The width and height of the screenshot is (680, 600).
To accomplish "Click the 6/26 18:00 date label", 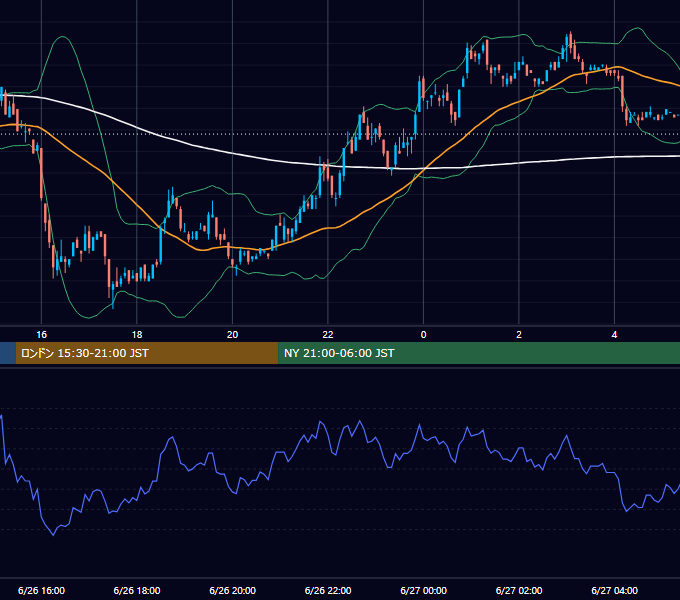I will pos(137,590).
